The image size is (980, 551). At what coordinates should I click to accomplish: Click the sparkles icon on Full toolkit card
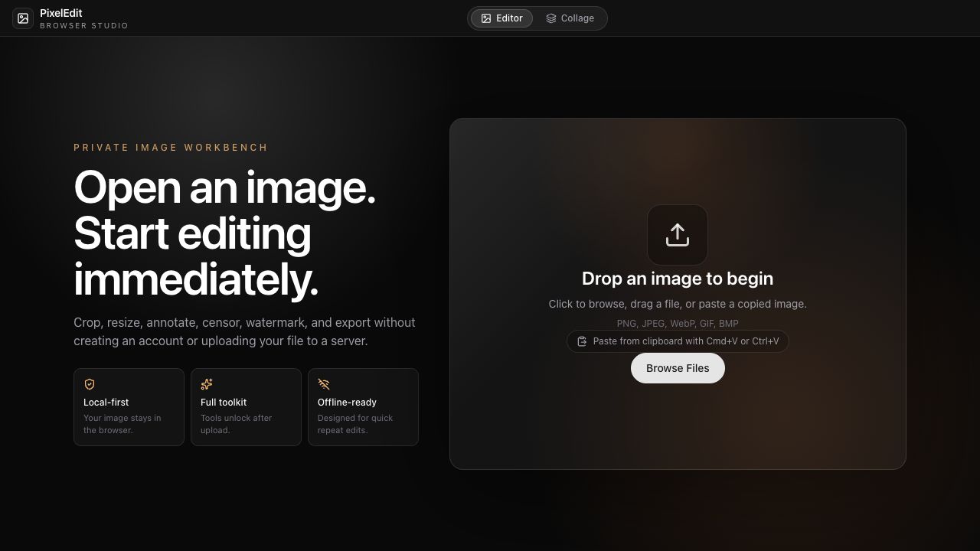207,384
